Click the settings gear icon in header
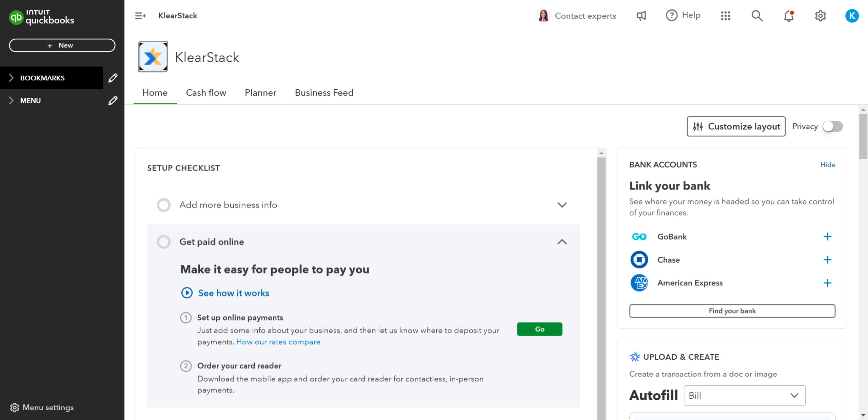 click(820, 16)
